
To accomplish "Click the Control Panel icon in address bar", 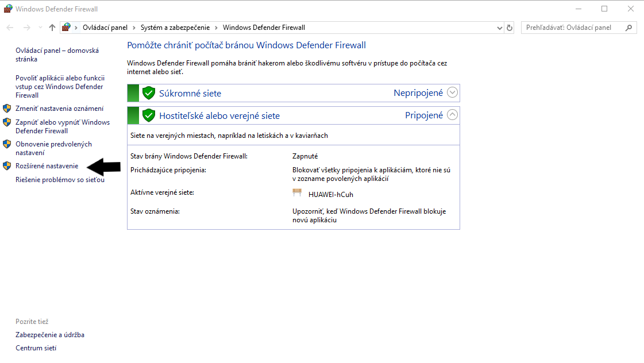I will [x=66, y=28].
